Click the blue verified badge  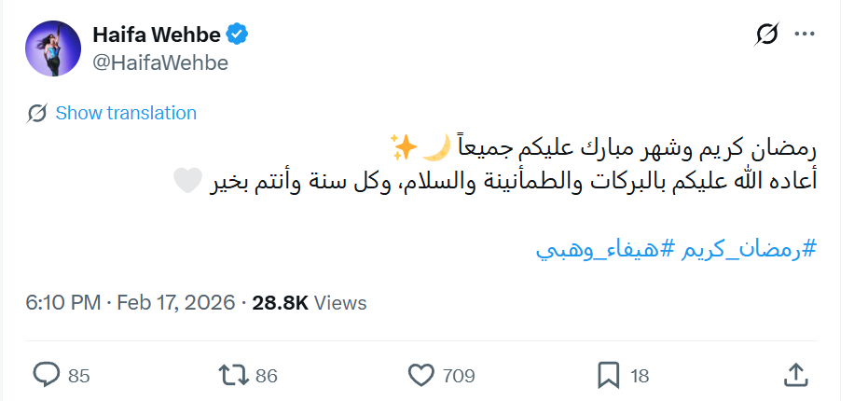point(238,35)
